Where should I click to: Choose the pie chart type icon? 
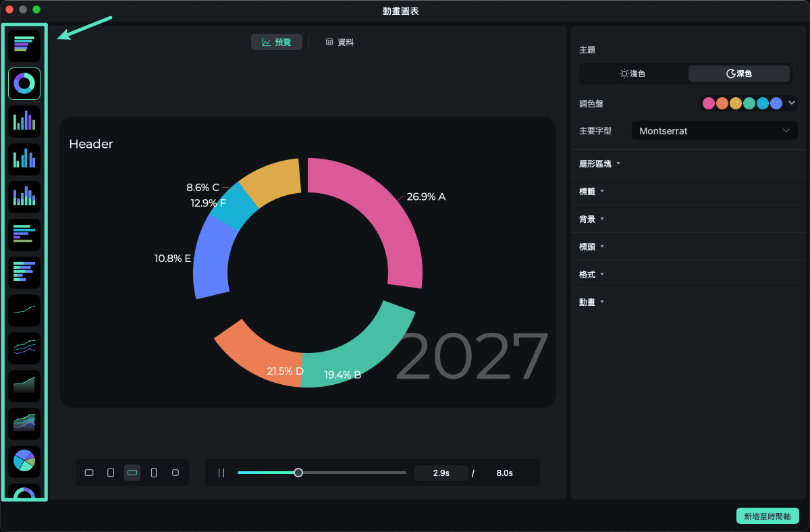tap(24, 461)
